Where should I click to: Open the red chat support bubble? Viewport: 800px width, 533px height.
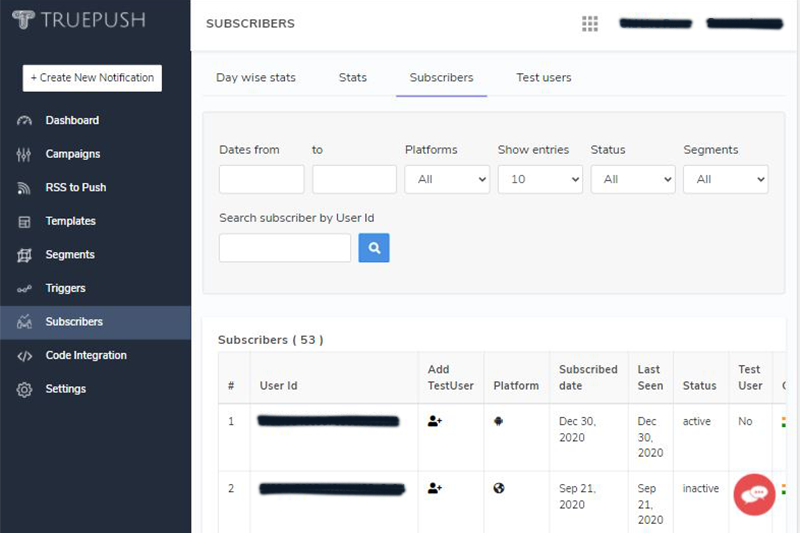tap(754, 494)
